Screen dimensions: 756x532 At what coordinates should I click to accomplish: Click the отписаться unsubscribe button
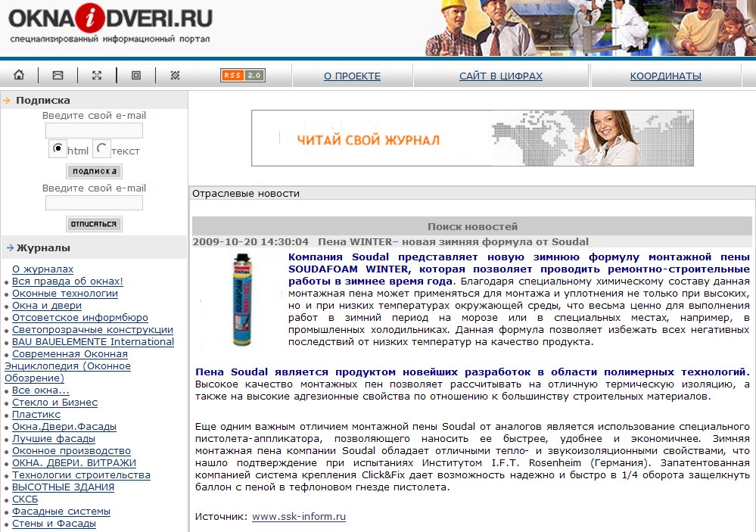pyautogui.click(x=94, y=224)
